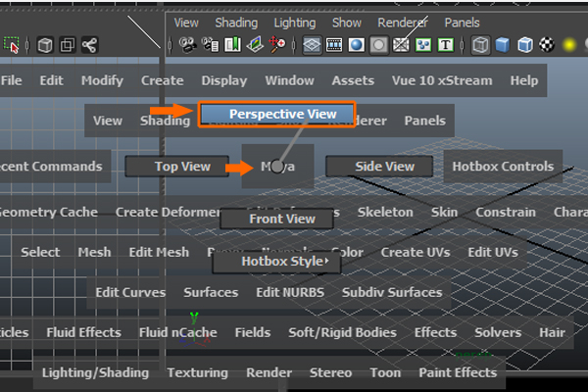Choose Top View in marking menu
The height and width of the screenshot is (392, 588).
coord(177,167)
